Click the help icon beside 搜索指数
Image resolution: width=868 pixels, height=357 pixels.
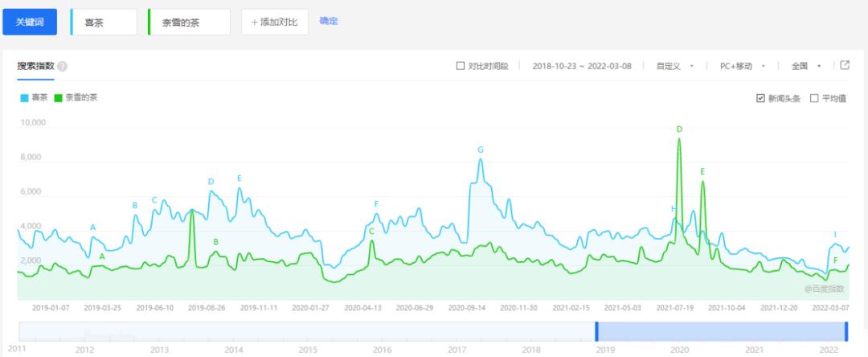tap(63, 67)
